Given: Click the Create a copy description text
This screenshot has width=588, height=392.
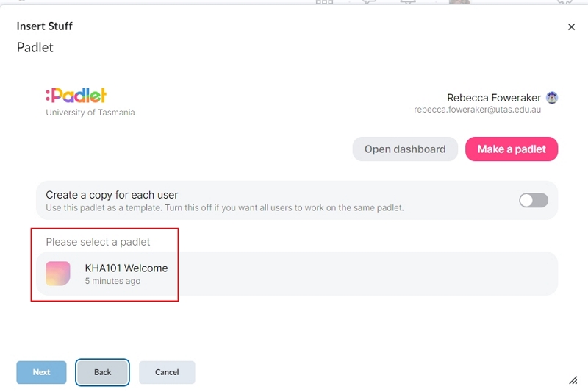Looking at the screenshot, I should 225,208.
